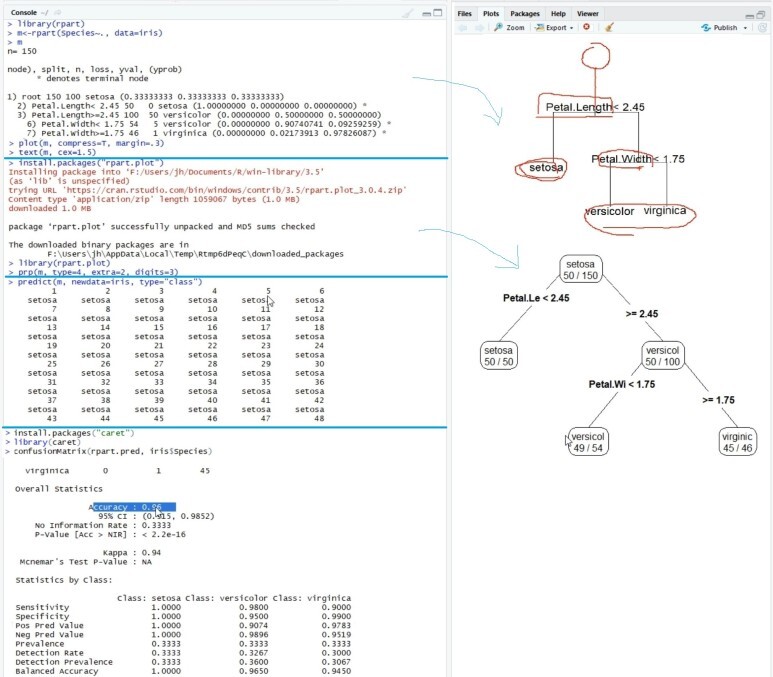Click the '>= 2.45' branch label
This screenshot has width=773, height=677.
[x=642, y=314]
